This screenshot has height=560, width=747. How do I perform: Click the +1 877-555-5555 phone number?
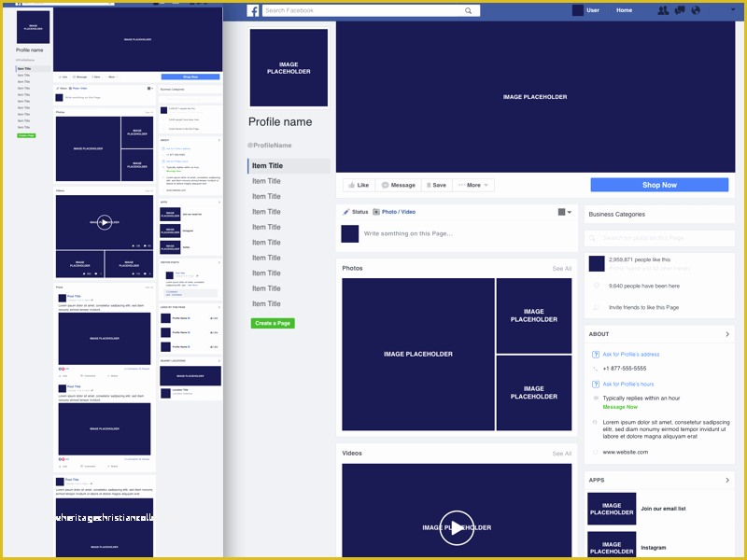625,369
